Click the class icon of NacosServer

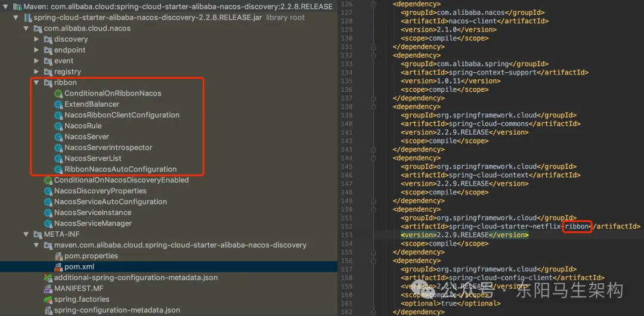pos(58,137)
